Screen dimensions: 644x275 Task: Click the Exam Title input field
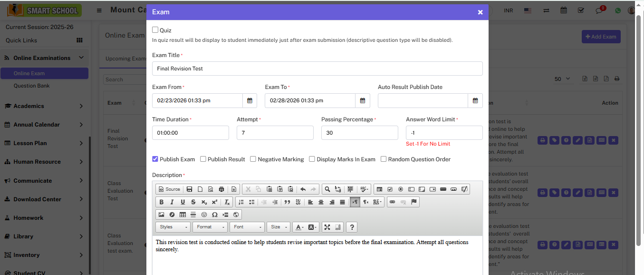[317, 69]
